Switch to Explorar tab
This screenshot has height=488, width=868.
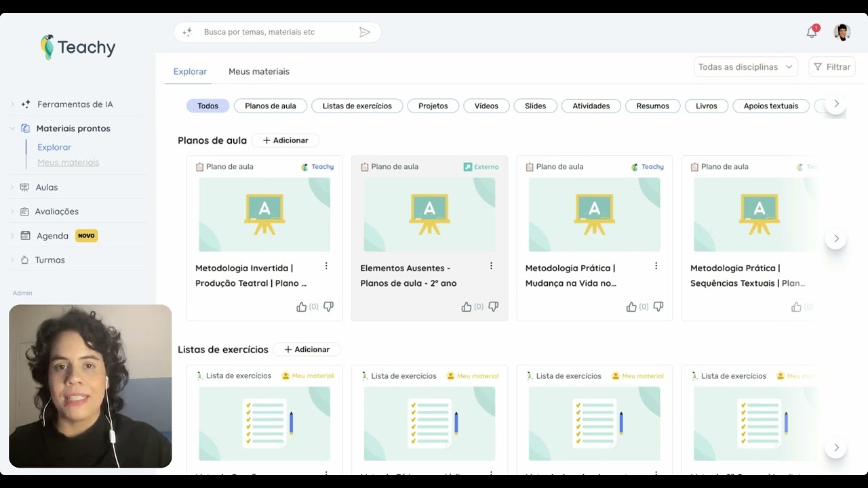(190, 71)
